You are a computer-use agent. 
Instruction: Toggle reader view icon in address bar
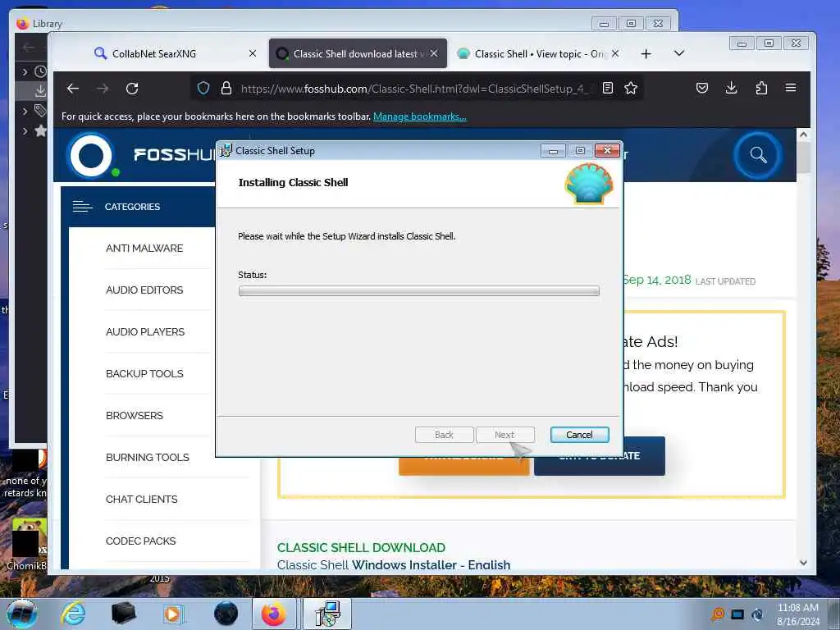pyautogui.click(x=608, y=88)
